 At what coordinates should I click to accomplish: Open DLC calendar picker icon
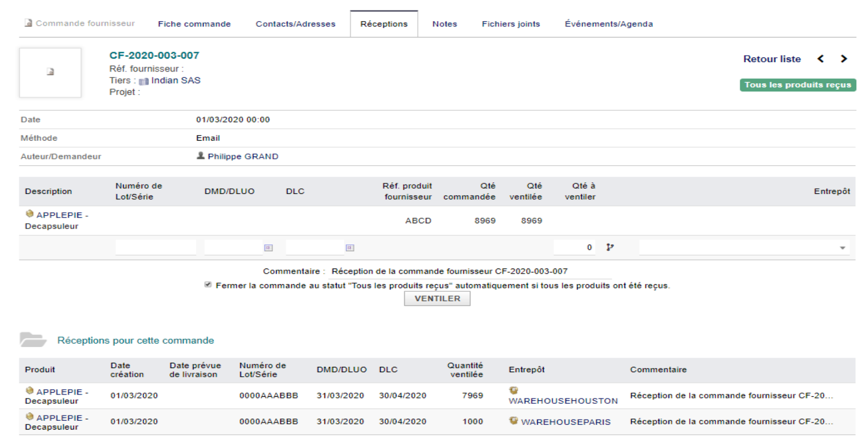tap(350, 248)
